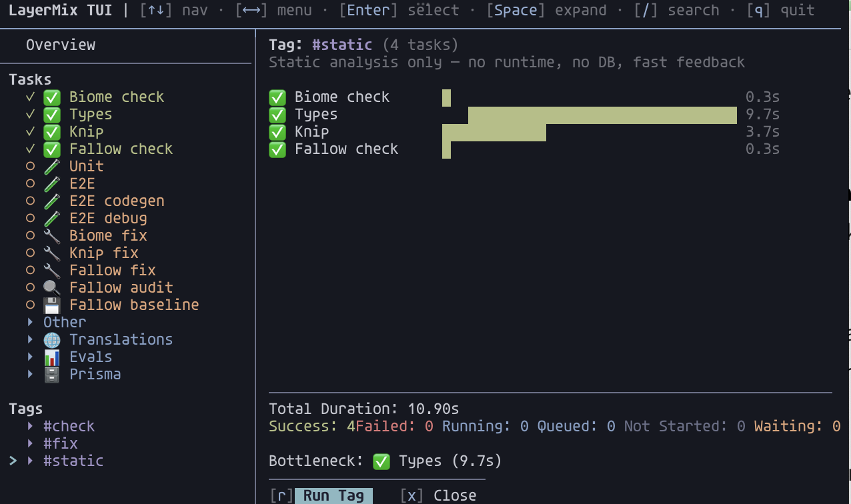Open the Overview menu item
851x504 pixels.
click(61, 45)
